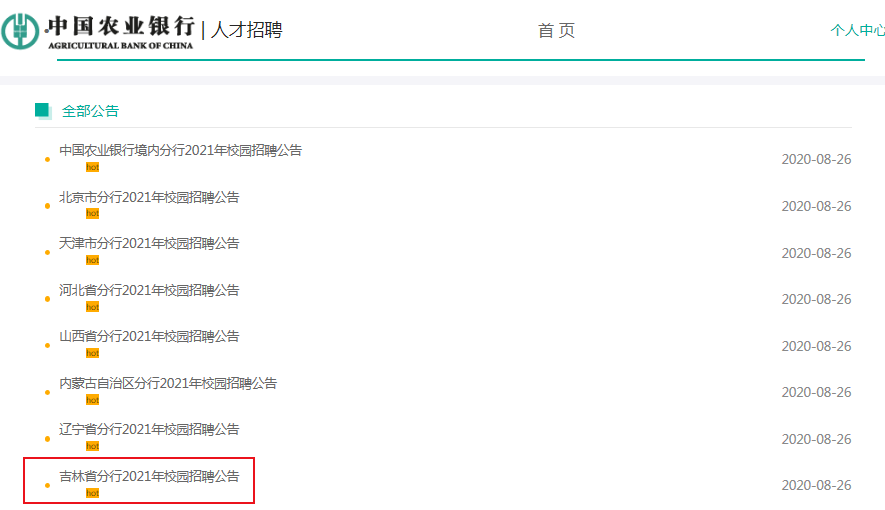The height and width of the screenshot is (510, 885).
Task: Click the Agricultural Bank of China logo emblem
Action: pyautogui.click(x=20, y=32)
